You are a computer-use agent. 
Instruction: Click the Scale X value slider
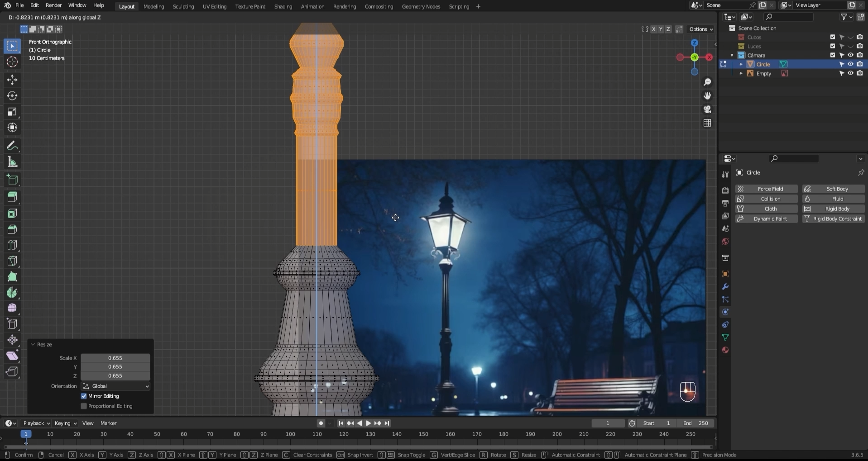click(x=115, y=358)
